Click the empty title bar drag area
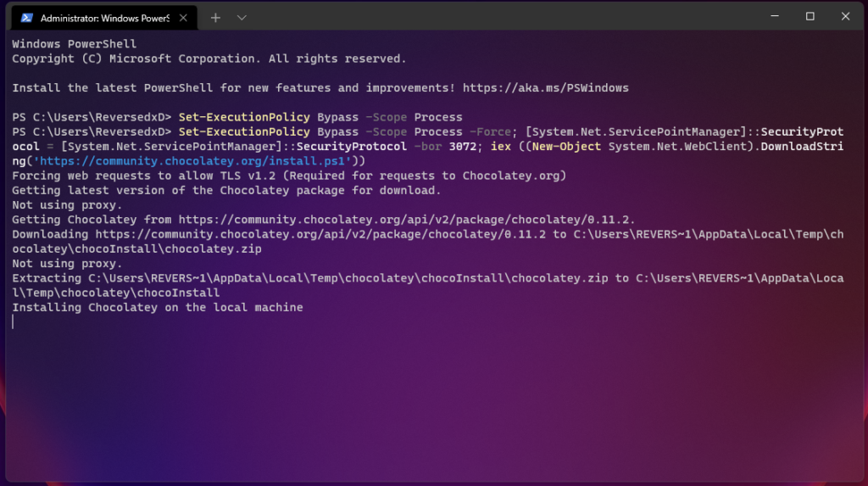This screenshot has height=486, width=868. [x=509, y=17]
